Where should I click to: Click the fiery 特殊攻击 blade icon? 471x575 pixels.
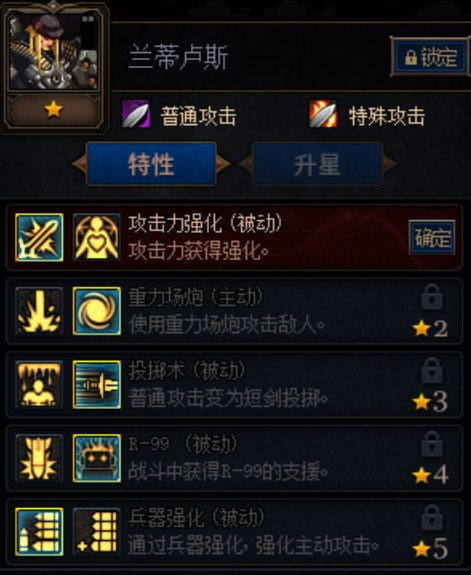pyautogui.click(x=323, y=114)
